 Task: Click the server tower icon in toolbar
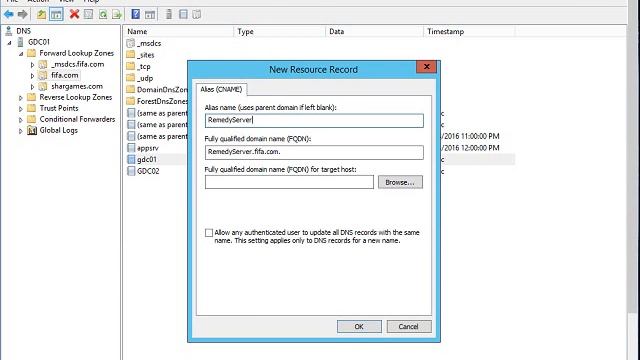pos(169,14)
